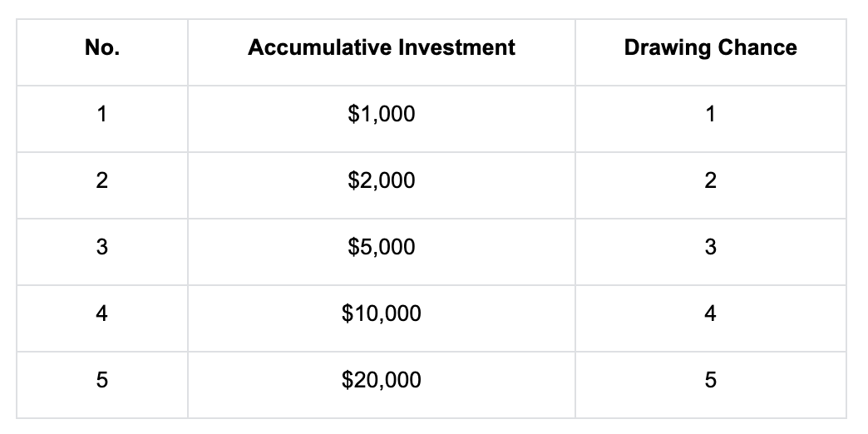The height and width of the screenshot is (434, 868).
Task: Click Drawing Chance value 5
Action: [710, 381]
